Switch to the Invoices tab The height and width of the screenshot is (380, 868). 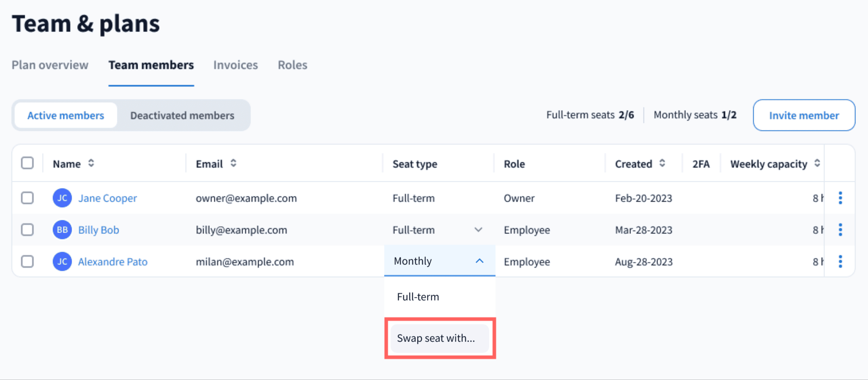[x=236, y=65]
